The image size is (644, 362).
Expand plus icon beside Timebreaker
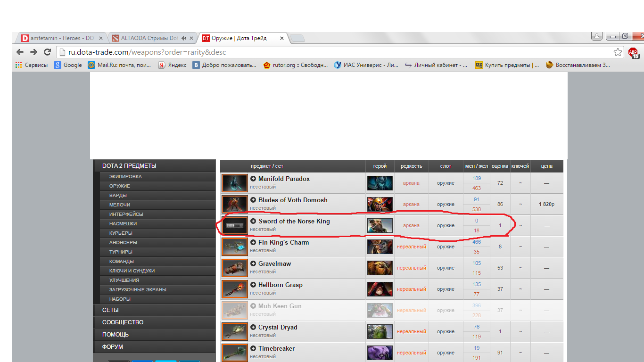[x=253, y=348]
